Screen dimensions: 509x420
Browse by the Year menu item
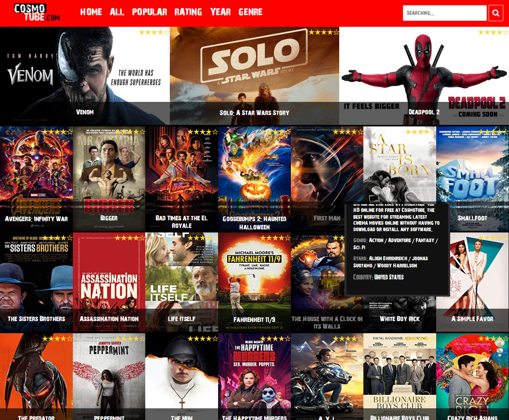click(x=221, y=12)
